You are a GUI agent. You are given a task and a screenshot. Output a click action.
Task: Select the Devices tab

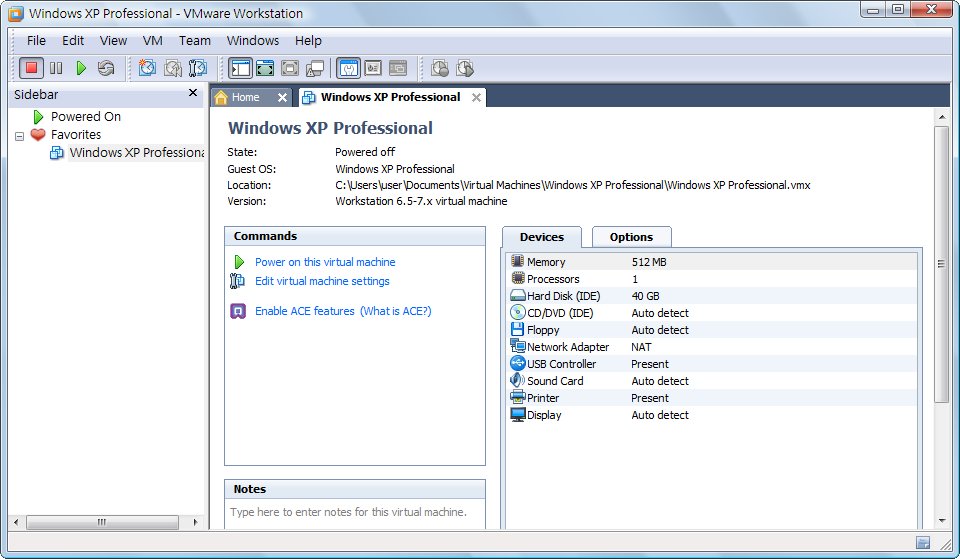point(542,237)
